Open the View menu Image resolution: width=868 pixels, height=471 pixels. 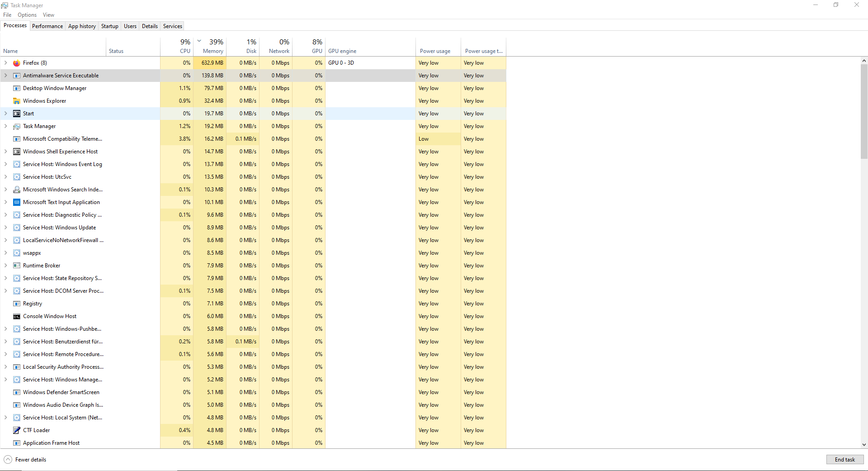click(48, 15)
